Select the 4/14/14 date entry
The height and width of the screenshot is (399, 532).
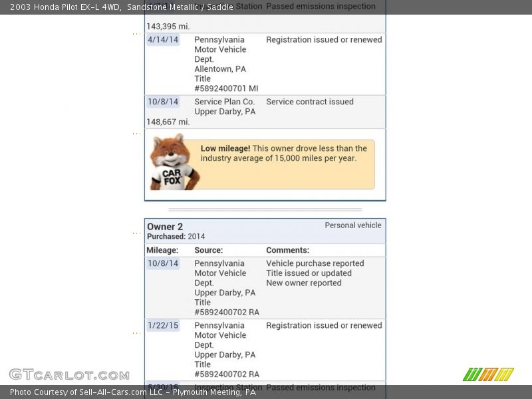163,40
